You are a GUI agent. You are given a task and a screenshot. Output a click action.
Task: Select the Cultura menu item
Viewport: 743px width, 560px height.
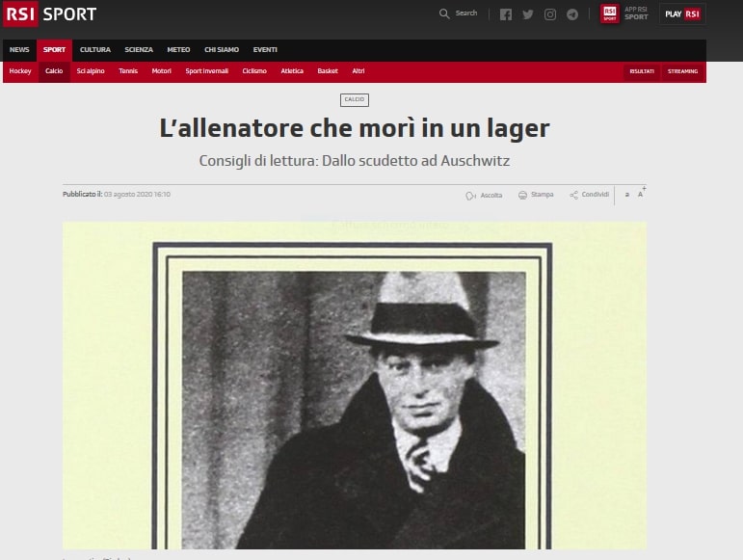click(94, 50)
